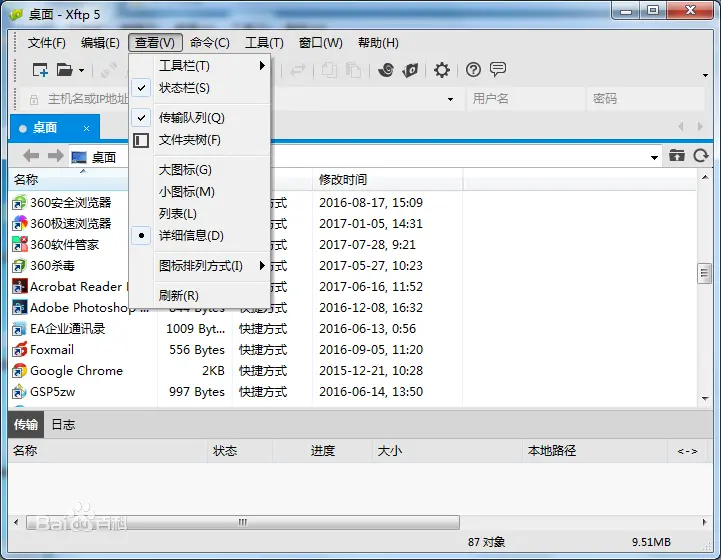Viewport: 721px width, 560px height.
Task: Select the 详细信息(D) view option
Action: tap(200, 236)
